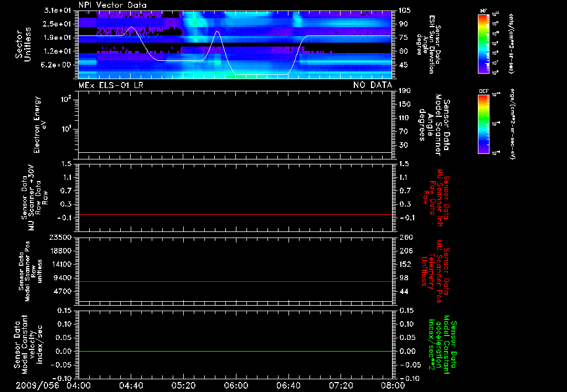The height and width of the screenshot is (392, 567).
Task: Click the green zero acceleration line
Action: pos(235,351)
